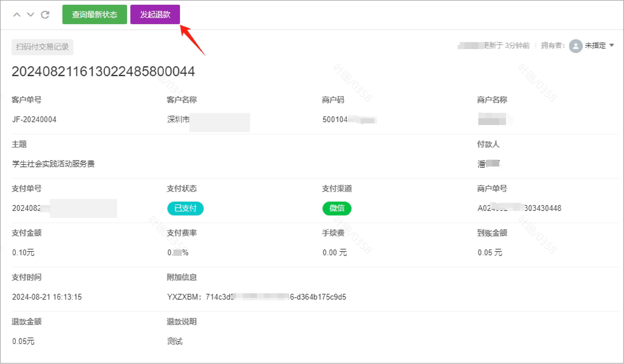Click the transaction number heading 2024082116130224...
624x364 pixels.
[103, 71]
